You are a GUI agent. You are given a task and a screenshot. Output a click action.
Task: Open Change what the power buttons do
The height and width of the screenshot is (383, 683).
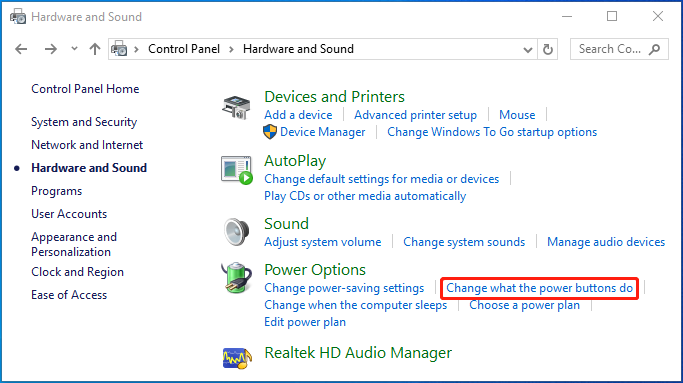539,288
